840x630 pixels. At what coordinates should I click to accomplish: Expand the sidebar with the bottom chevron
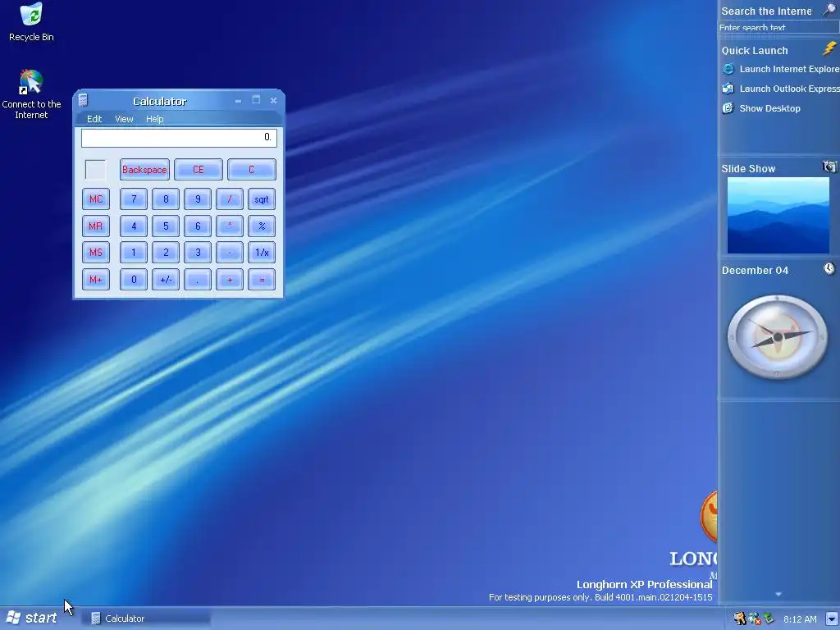point(778,594)
